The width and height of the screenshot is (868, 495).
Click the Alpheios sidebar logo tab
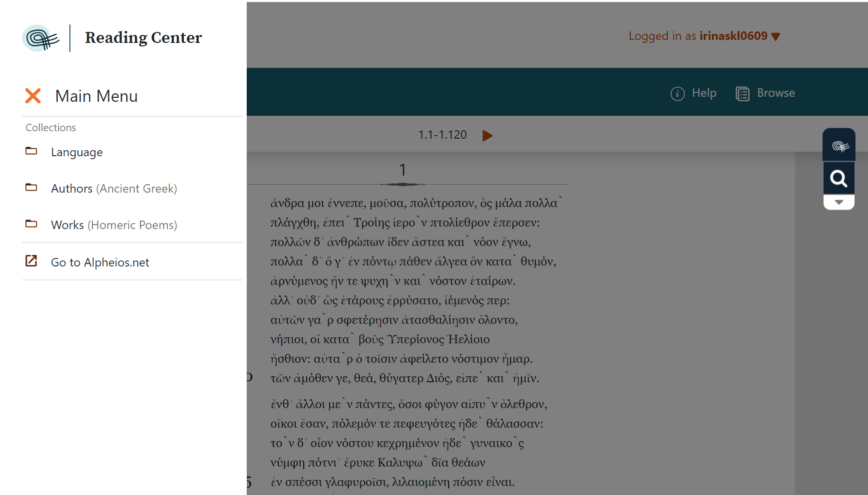[839, 146]
